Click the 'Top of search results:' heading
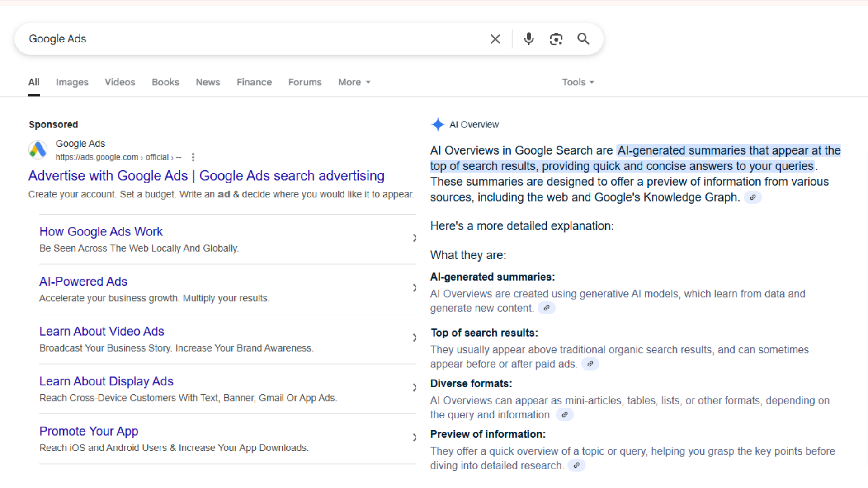Screen dimensions: 868x488 tap(484, 333)
